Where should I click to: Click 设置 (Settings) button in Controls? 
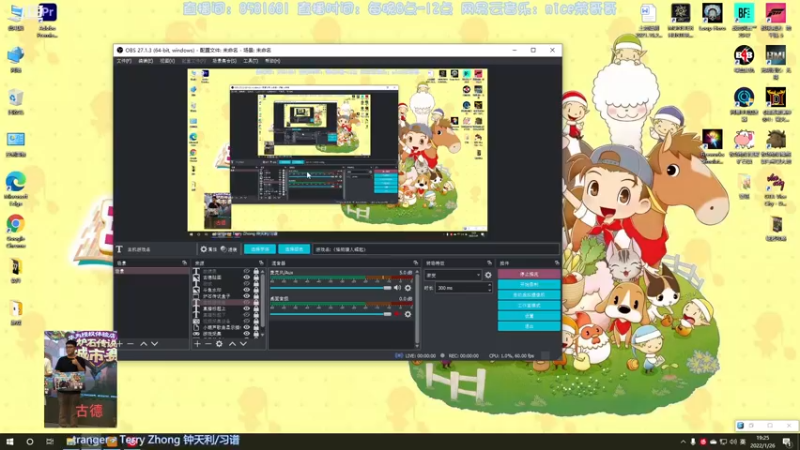[x=529, y=316]
